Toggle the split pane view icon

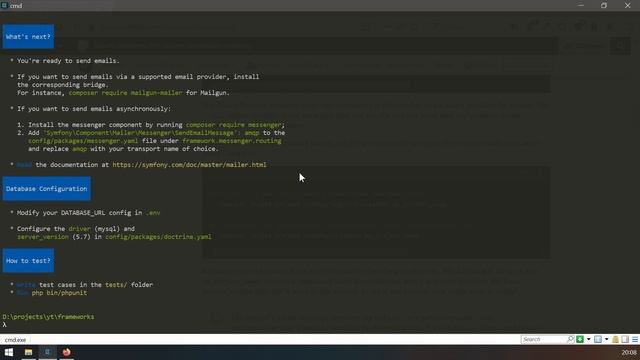(x=625, y=339)
